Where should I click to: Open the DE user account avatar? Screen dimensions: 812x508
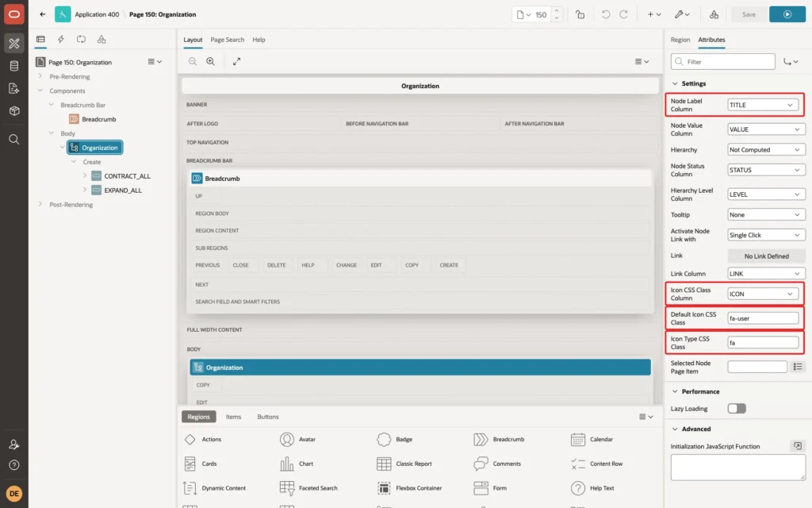pyautogui.click(x=14, y=494)
